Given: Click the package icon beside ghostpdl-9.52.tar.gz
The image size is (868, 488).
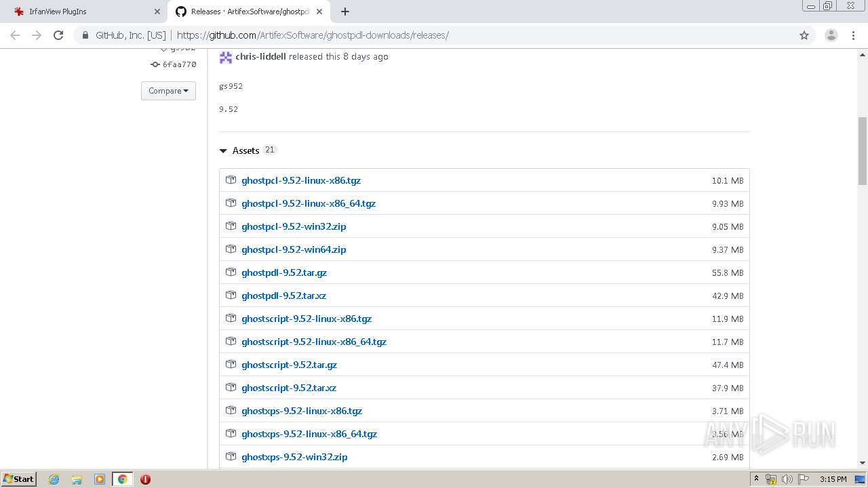Looking at the screenshot, I should [x=231, y=272].
